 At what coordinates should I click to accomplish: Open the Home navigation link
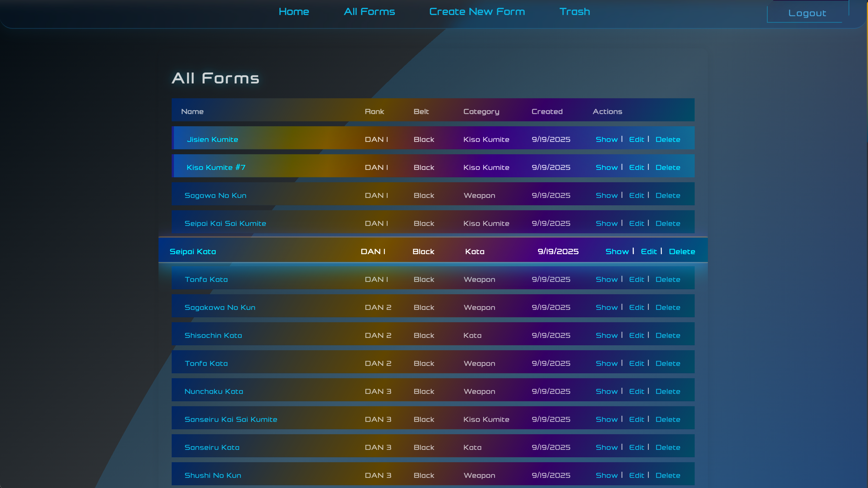click(293, 12)
